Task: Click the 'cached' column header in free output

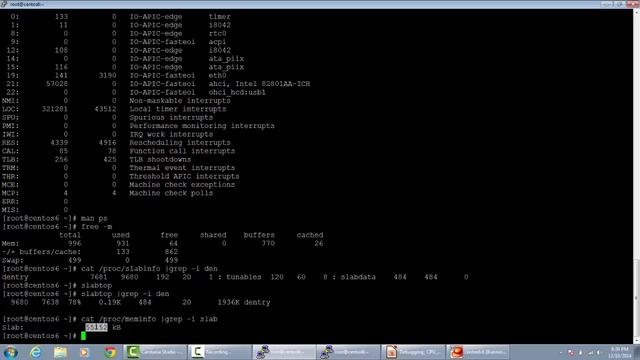Action: (x=310, y=235)
